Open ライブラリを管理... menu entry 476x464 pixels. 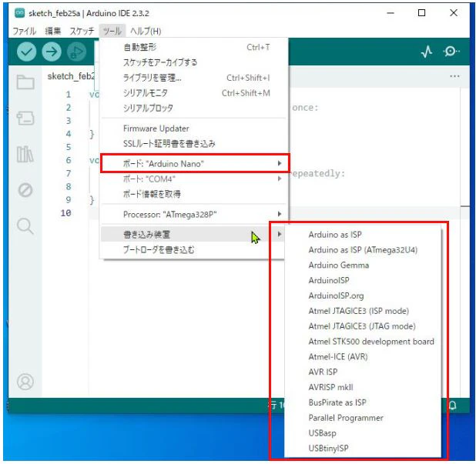pos(193,78)
